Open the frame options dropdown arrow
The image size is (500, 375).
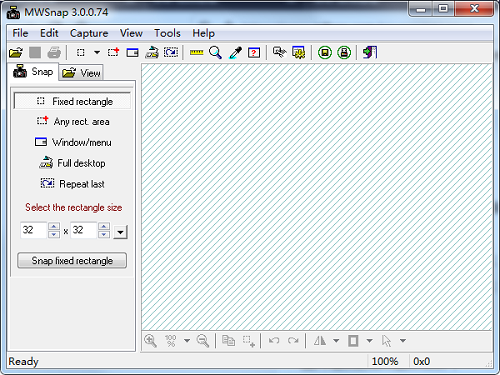tap(370, 341)
